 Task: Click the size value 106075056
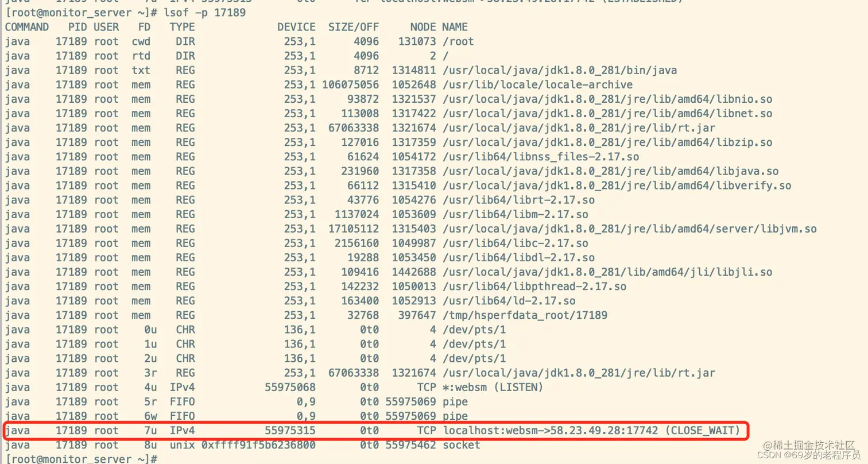350,84
